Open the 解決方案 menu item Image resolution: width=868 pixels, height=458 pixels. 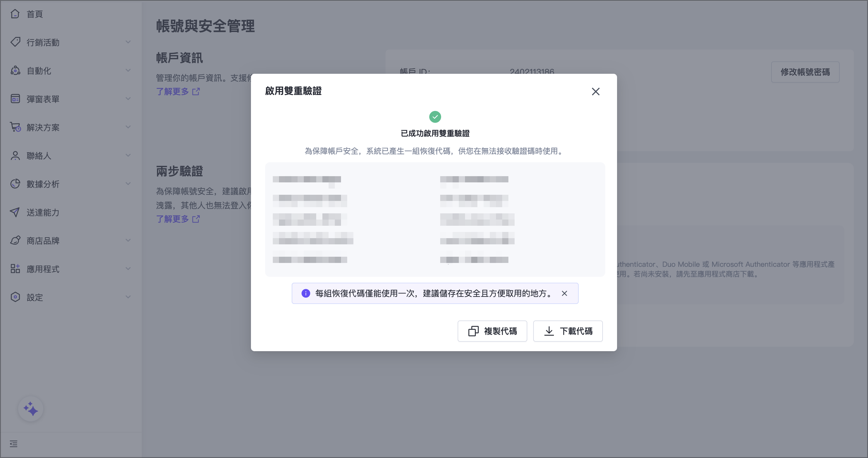[44, 127]
